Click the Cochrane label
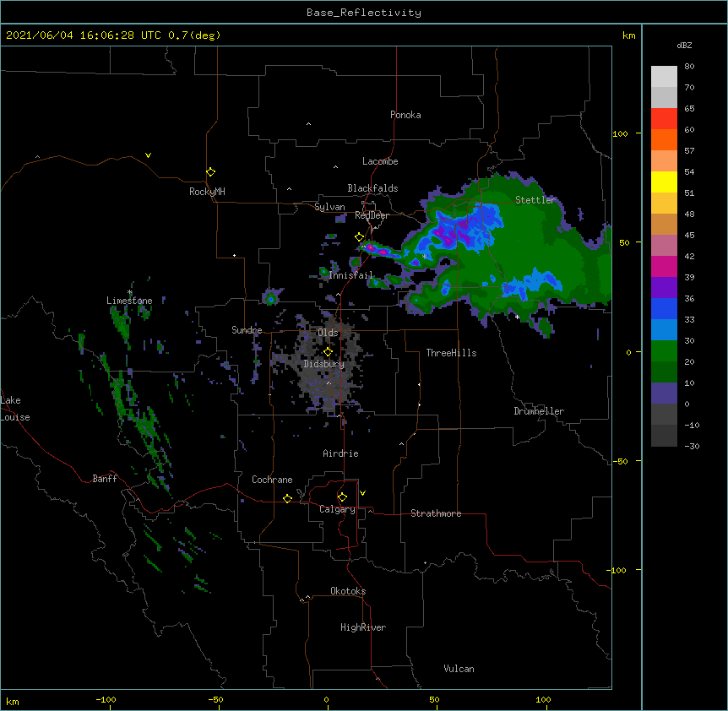This screenshot has width=728, height=711. 272,480
